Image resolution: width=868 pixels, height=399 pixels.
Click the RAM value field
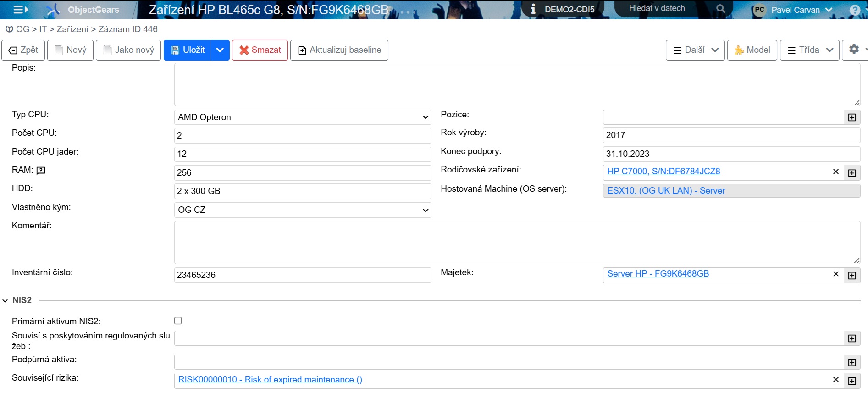[x=303, y=173]
